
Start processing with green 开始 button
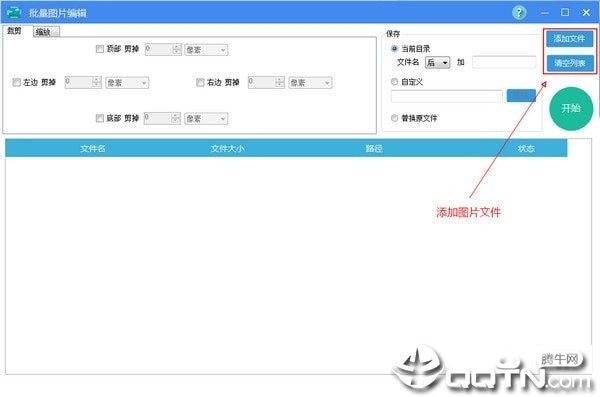[571, 108]
